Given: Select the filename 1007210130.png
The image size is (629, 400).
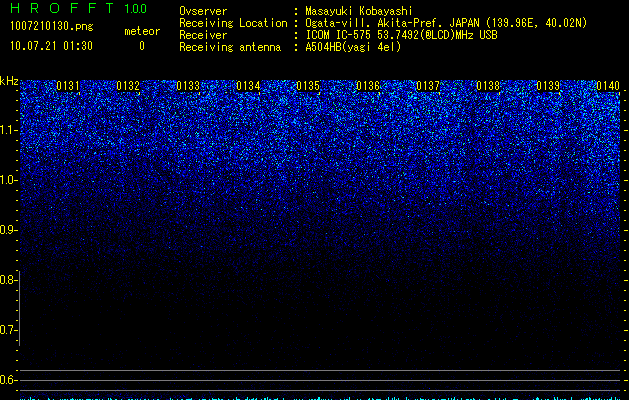Looking at the screenshot, I should tap(52, 26).
